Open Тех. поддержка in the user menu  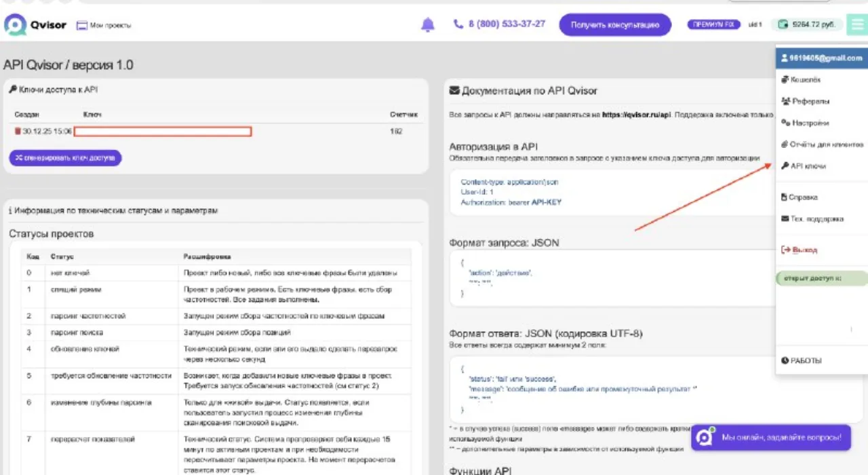(812, 218)
